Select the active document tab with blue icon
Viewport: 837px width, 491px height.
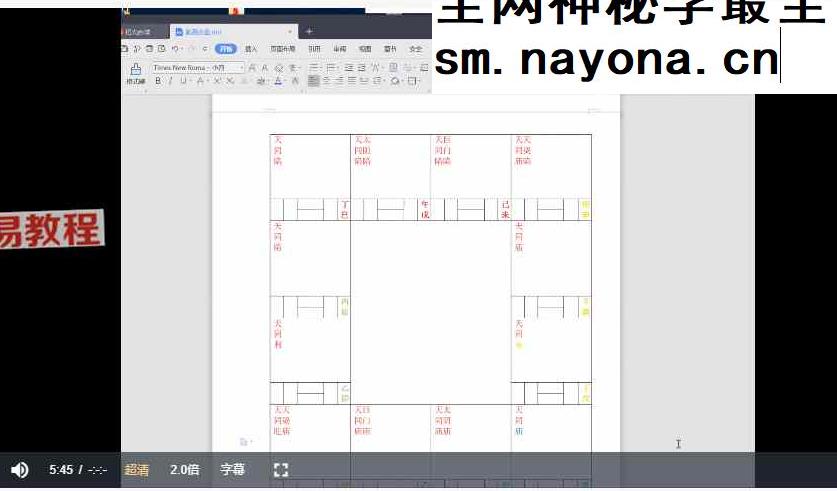234,31
